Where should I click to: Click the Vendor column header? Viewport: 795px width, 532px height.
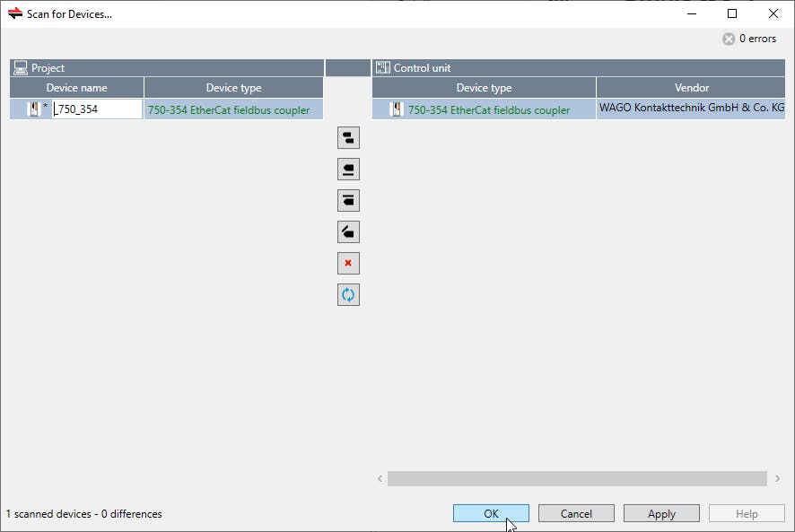tap(692, 88)
